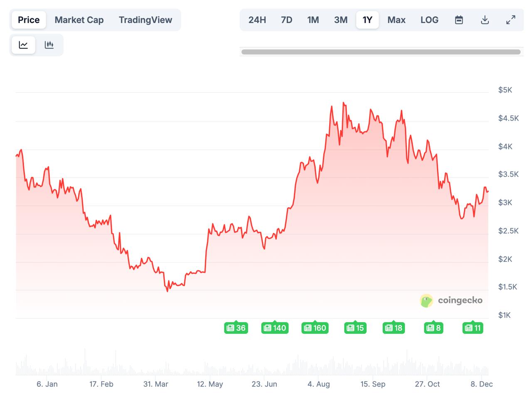Expand the news badge showing 140
The height and width of the screenshot is (399, 532).
(x=275, y=328)
